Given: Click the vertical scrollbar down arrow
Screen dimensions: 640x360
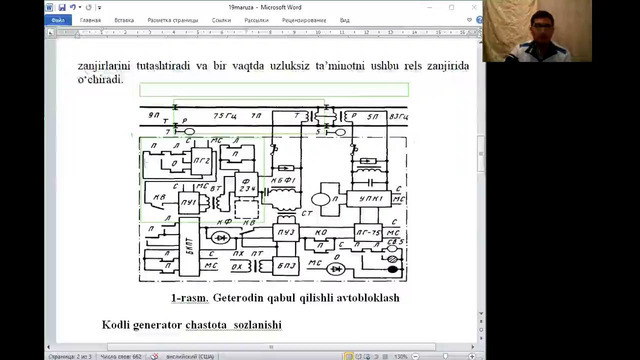Looking at the screenshot, I should coord(481,313).
